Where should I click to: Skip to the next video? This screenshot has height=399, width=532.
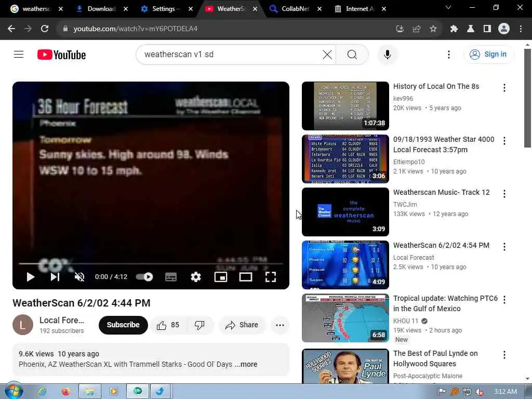55,277
